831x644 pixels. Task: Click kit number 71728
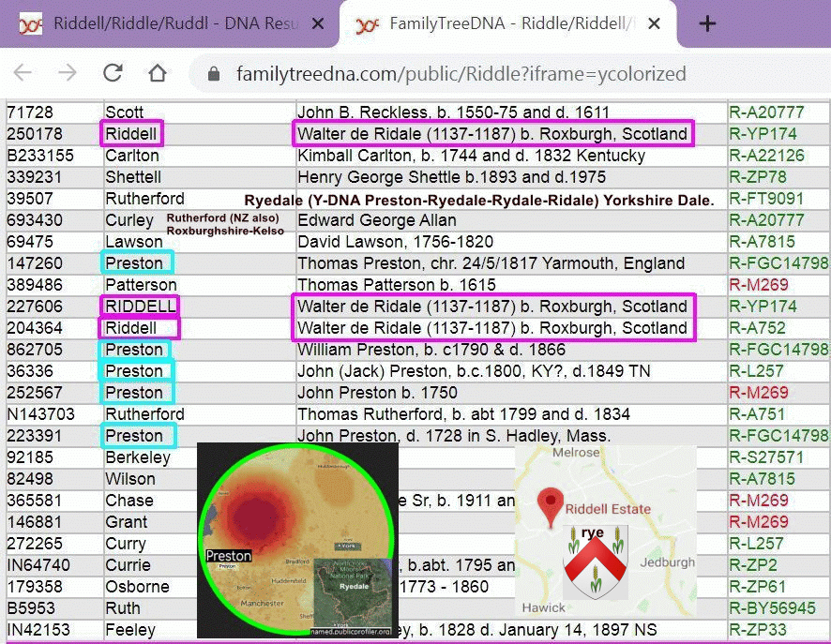30,112
